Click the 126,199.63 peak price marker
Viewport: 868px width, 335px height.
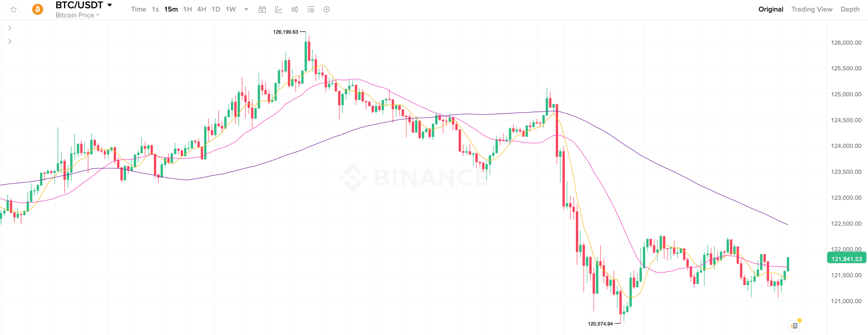pos(286,32)
